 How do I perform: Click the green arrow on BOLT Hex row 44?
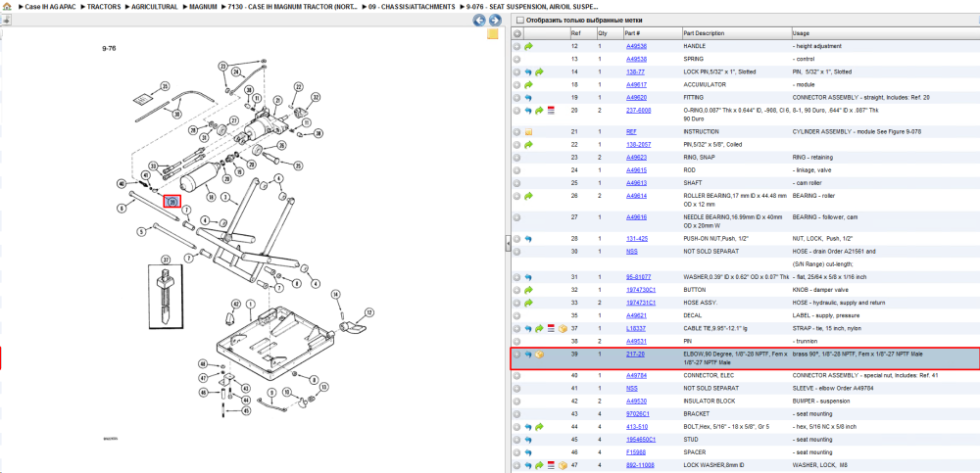(540, 427)
